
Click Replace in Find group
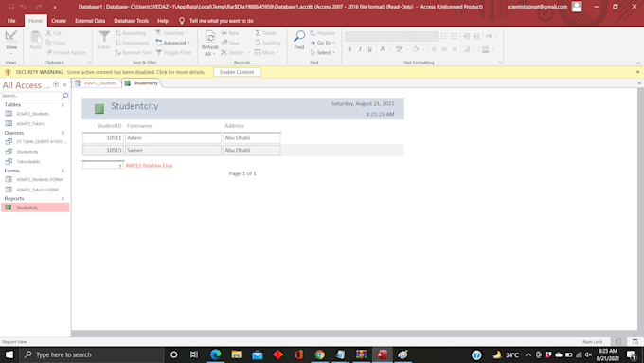coord(322,33)
